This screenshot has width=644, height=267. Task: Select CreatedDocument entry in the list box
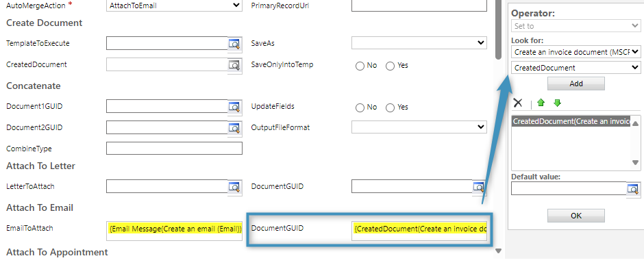571,121
